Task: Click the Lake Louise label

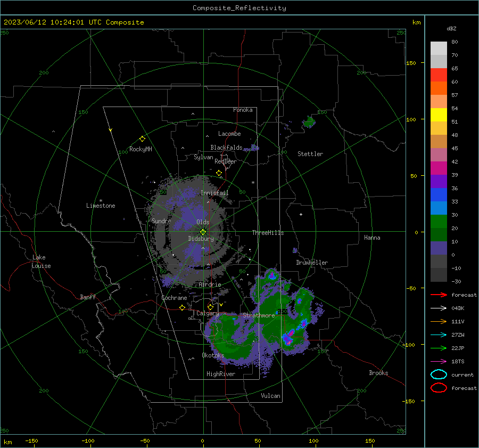Action: (41, 262)
